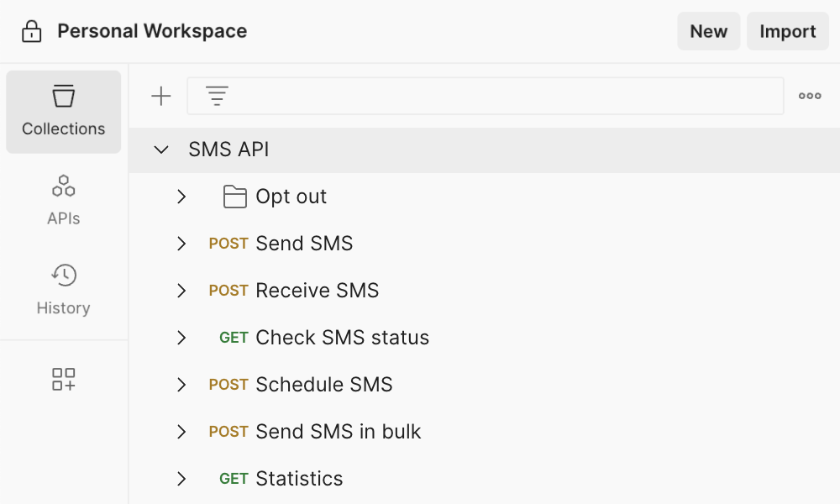Screen dimensions: 840x504
Task: Open the Collections sidebar tab
Action: [64, 112]
